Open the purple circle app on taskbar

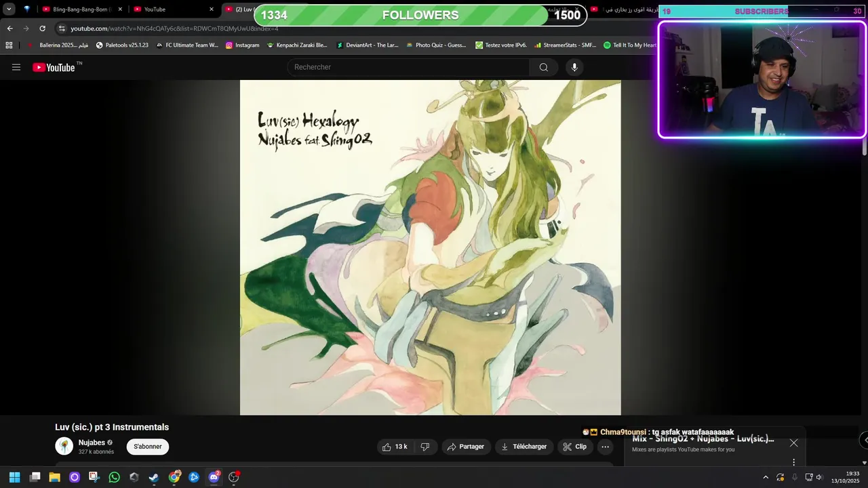75,477
